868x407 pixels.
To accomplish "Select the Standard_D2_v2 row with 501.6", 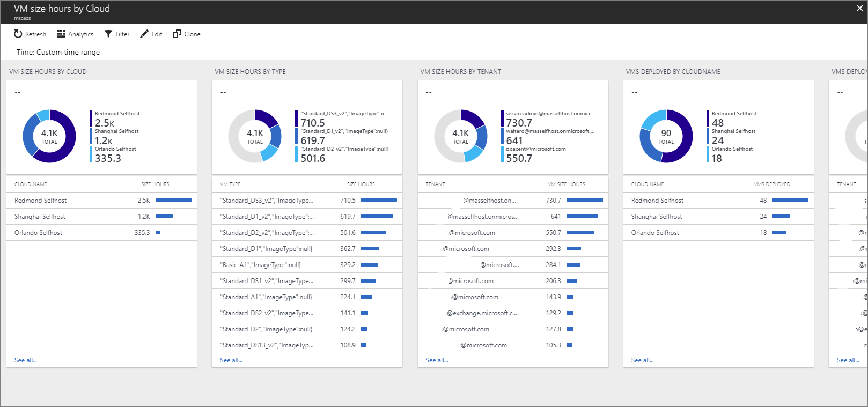I will coord(307,233).
